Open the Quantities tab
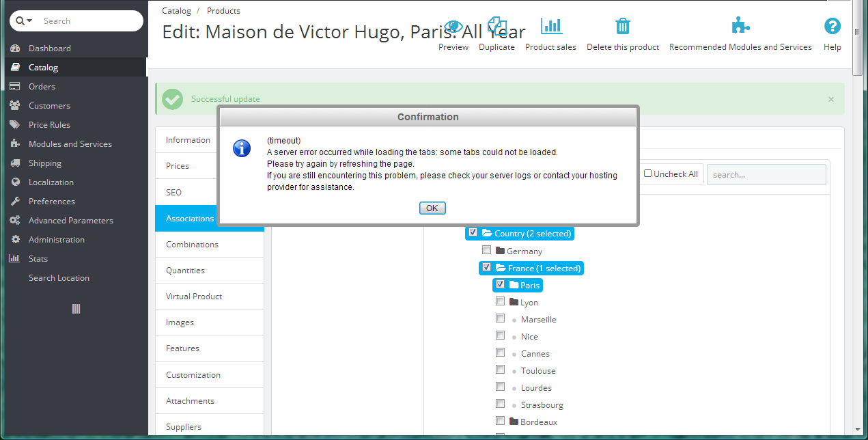868x440 pixels. tap(210, 271)
